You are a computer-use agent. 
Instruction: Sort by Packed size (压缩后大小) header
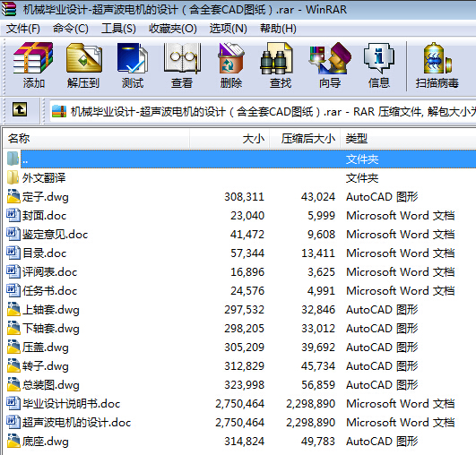pos(305,139)
